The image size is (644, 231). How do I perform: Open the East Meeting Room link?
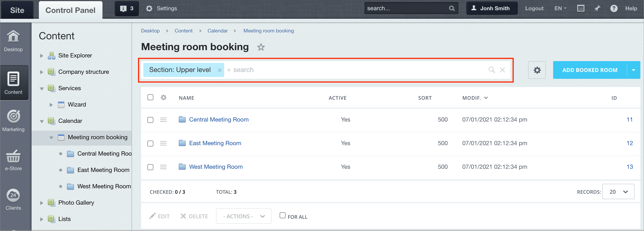215,143
